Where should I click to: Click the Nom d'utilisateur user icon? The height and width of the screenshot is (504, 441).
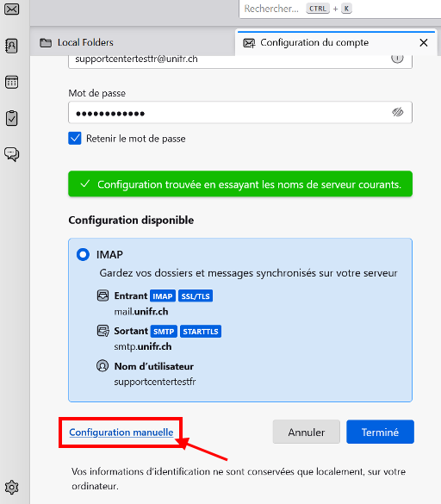click(102, 366)
